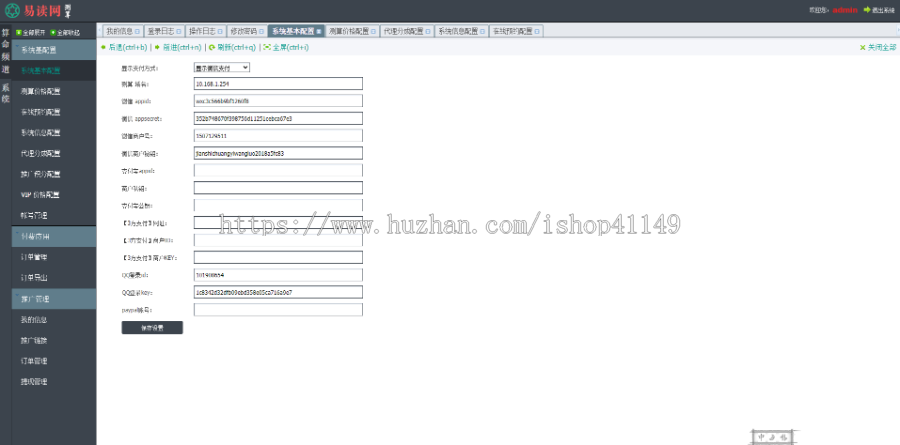
Task: Click the 退出系统 logout link
Action: pyautogui.click(x=883, y=10)
